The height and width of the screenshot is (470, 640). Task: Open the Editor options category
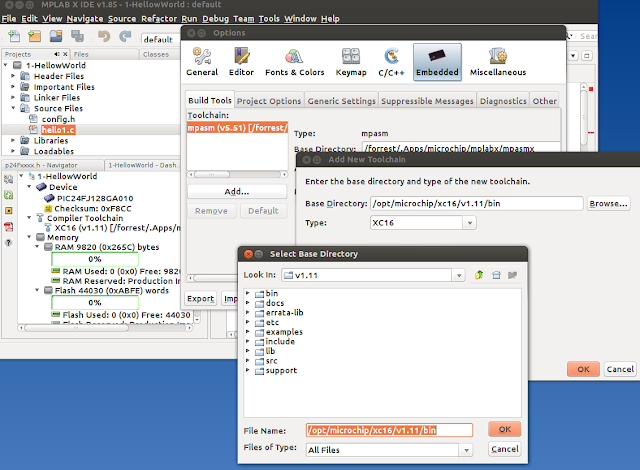[241, 62]
